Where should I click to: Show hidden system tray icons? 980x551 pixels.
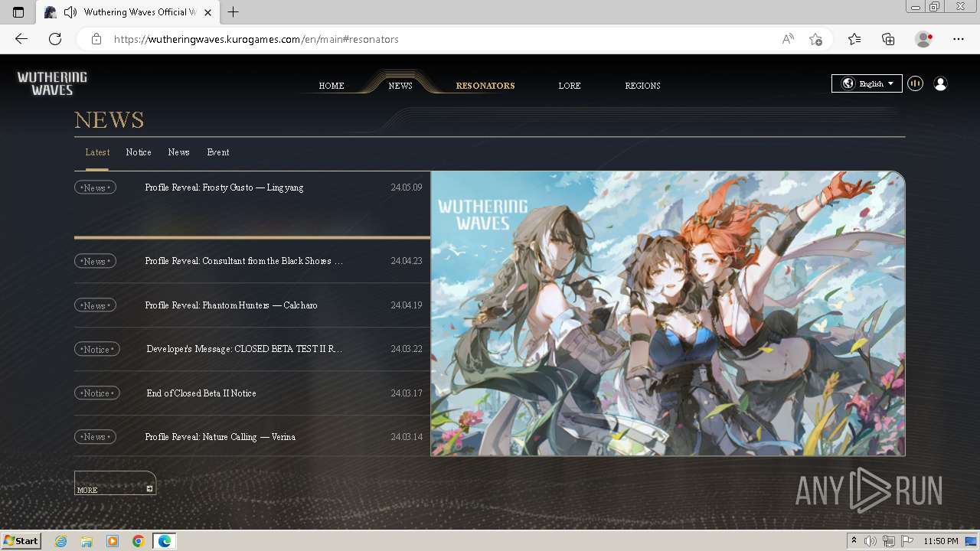[854, 541]
